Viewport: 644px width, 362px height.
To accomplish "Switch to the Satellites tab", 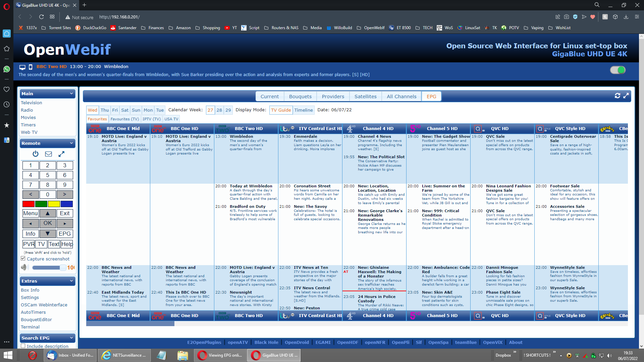I will coord(366,97).
